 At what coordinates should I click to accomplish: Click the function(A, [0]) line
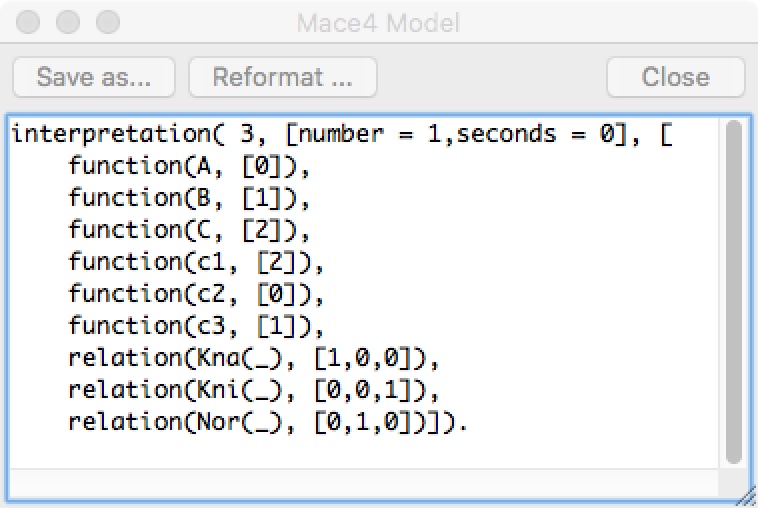pyautogui.click(x=190, y=166)
